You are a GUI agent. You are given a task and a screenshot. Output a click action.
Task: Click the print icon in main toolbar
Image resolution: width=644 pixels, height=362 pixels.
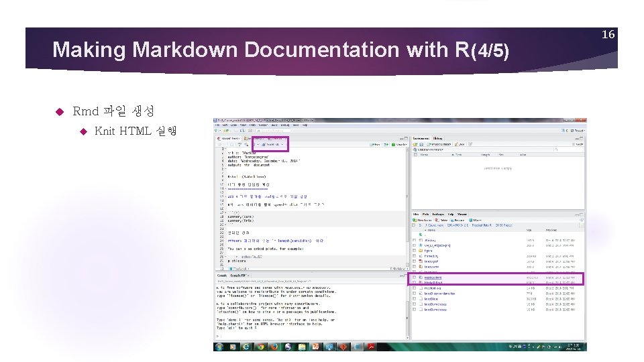click(250, 131)
